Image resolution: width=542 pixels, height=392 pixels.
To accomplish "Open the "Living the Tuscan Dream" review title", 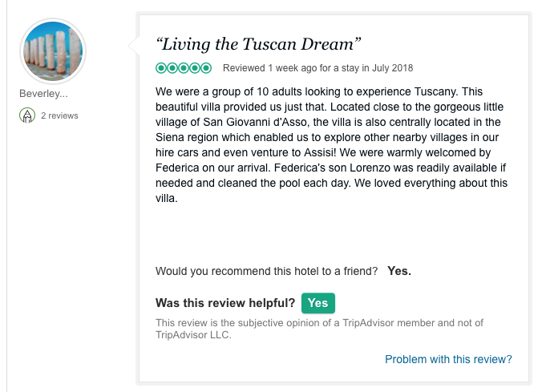I will coord(258,42).
